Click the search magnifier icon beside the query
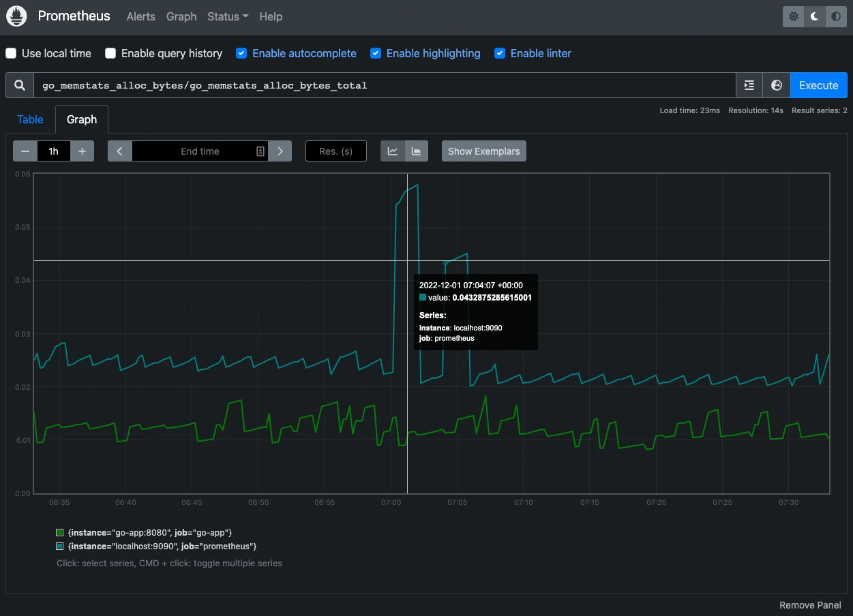The image size is (853, 616). coord(20,85)
